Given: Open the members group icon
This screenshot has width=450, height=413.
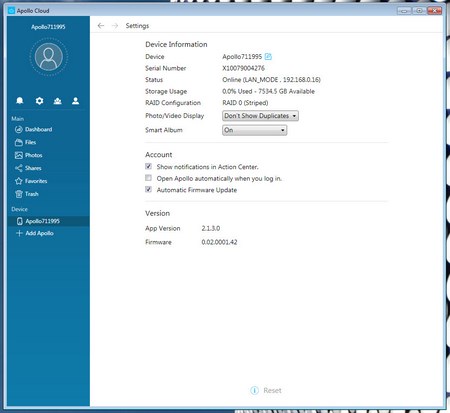Looking at the screenshot, I should click(57, 101).
